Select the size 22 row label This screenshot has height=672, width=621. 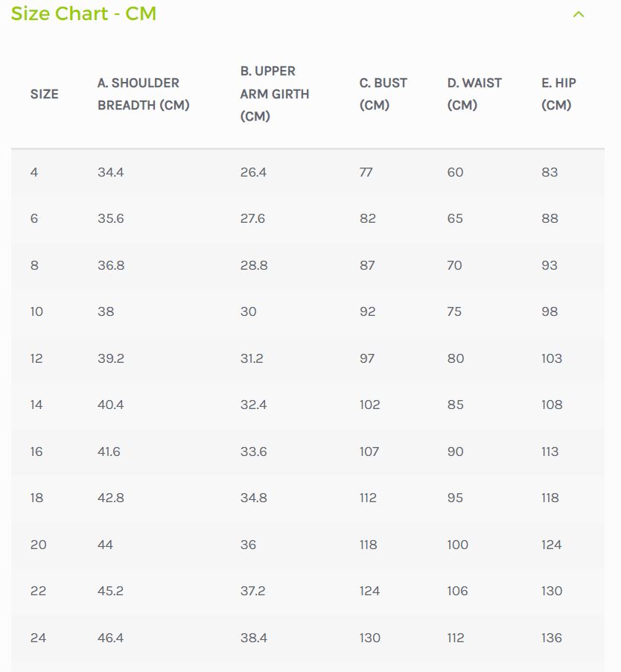38,591
